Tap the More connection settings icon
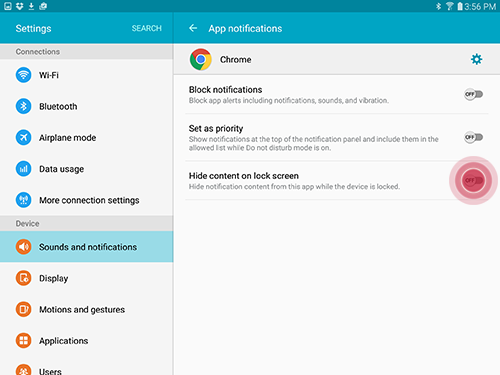Image resolution: width=500 pixels, height=375 pixels. (23, 200)
